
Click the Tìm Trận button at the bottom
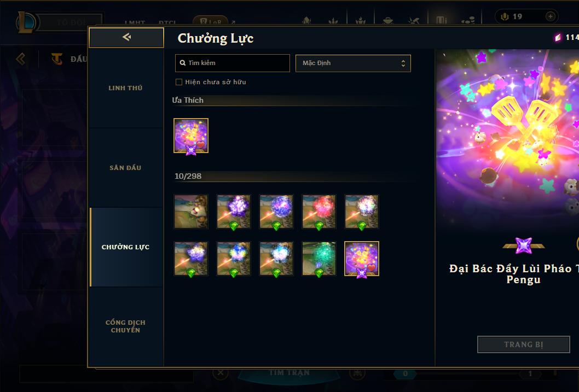pos(289,373)
